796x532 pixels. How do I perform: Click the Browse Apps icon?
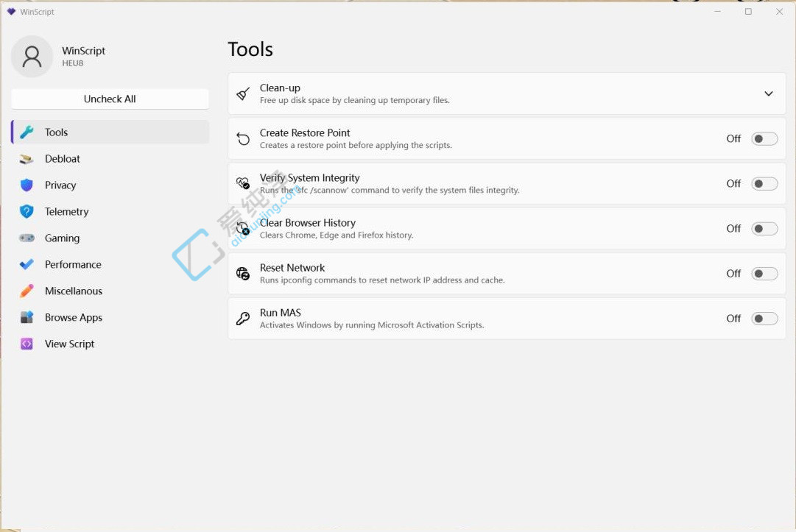pos(27,318)
